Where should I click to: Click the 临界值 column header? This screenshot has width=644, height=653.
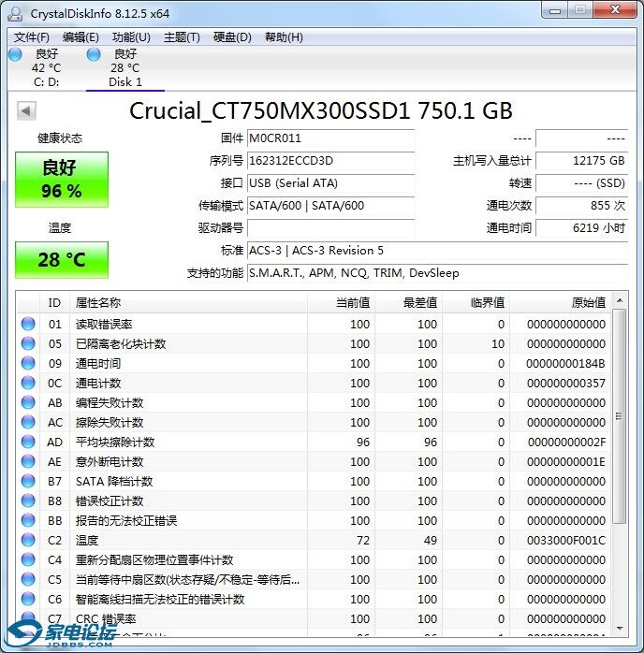tap(476, 303)
